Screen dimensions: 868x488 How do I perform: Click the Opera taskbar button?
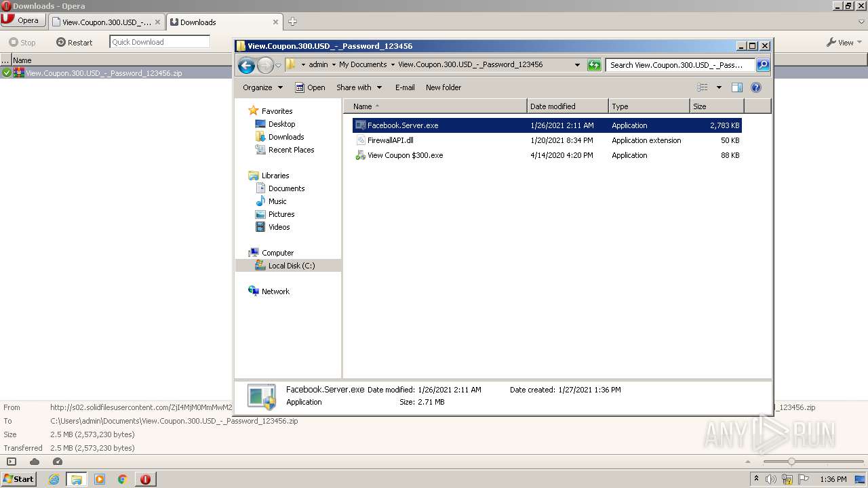[145, 479]
